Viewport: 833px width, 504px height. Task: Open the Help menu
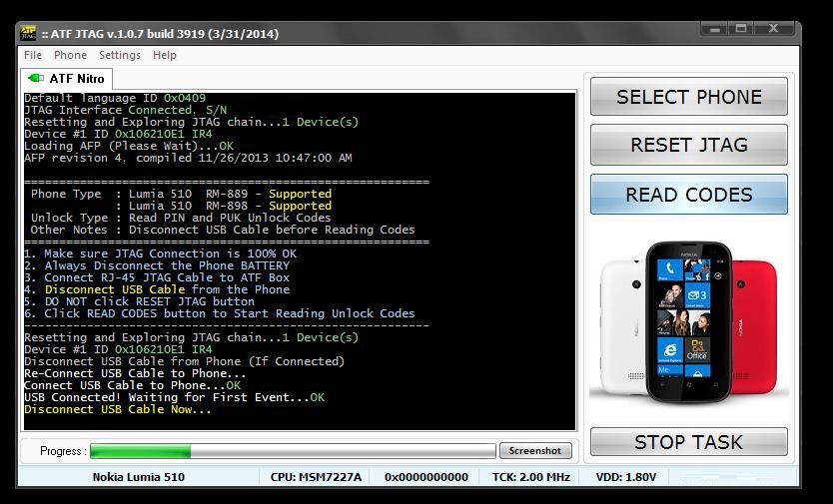coord(164,55)
